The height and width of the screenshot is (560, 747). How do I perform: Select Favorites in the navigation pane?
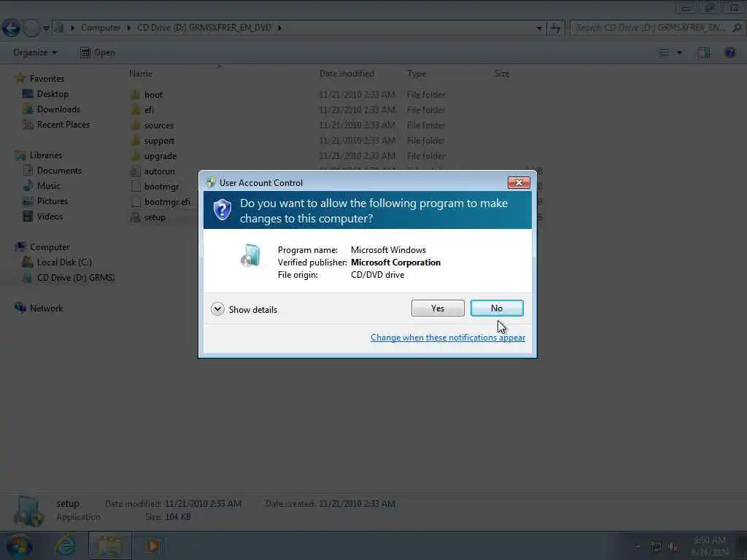click(47, 78)
